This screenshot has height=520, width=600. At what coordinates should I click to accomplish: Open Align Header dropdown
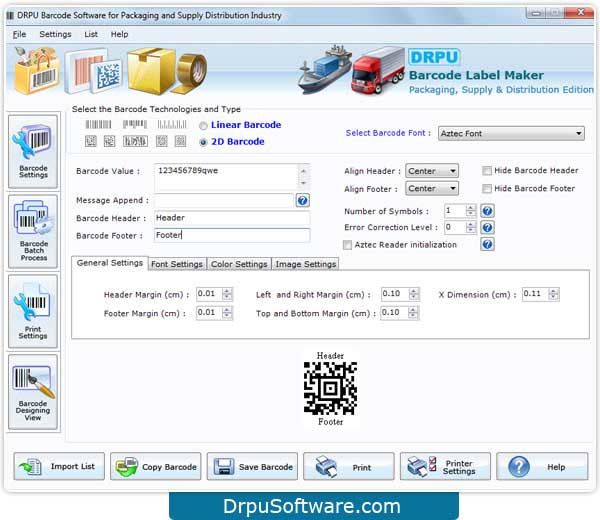(x=432, y=171)
